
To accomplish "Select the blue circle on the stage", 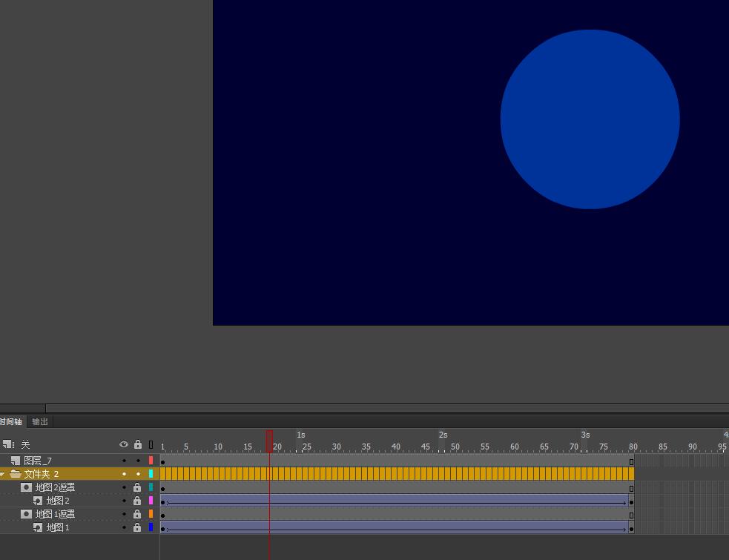I will point(590,119).
